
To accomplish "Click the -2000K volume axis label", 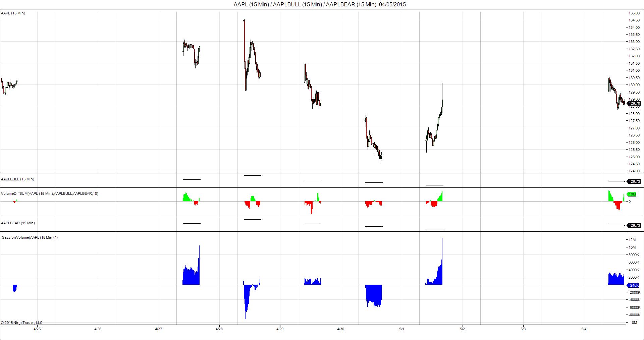I will [634, 292].
